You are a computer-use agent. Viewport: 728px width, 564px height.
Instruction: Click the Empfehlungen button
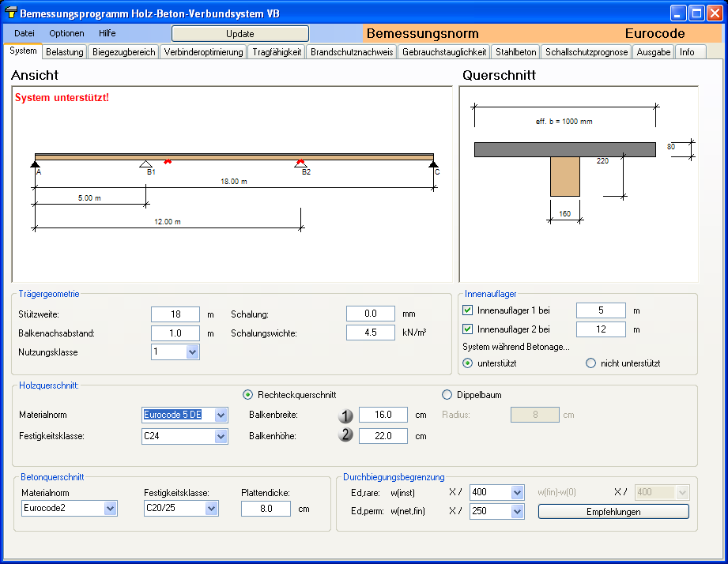(x=613, y=512)
